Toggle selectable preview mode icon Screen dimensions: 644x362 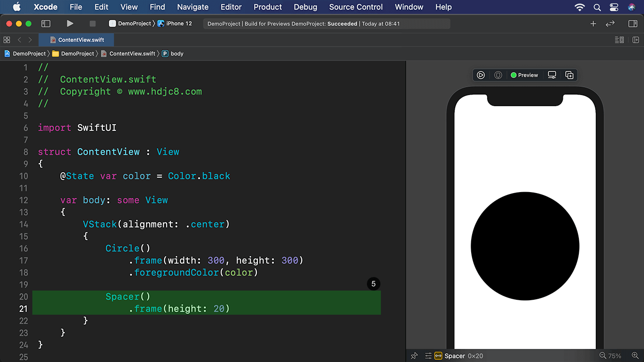498,75
